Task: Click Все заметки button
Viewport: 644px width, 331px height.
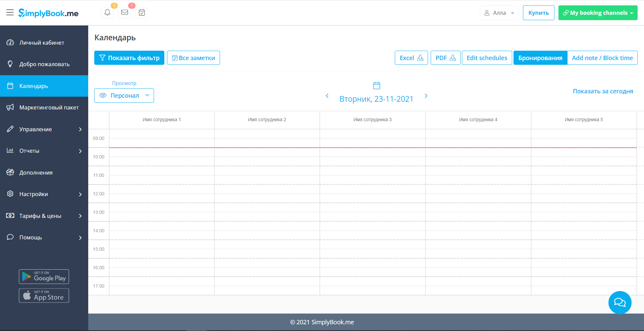Action: [194, 58]
